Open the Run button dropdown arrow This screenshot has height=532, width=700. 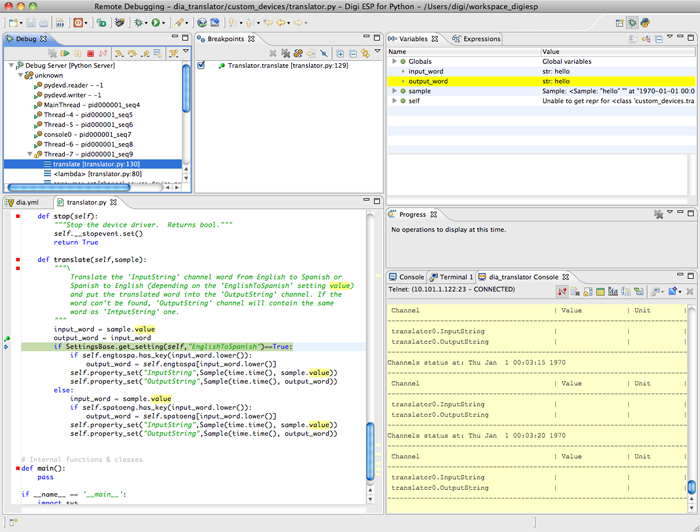[163, 23]
